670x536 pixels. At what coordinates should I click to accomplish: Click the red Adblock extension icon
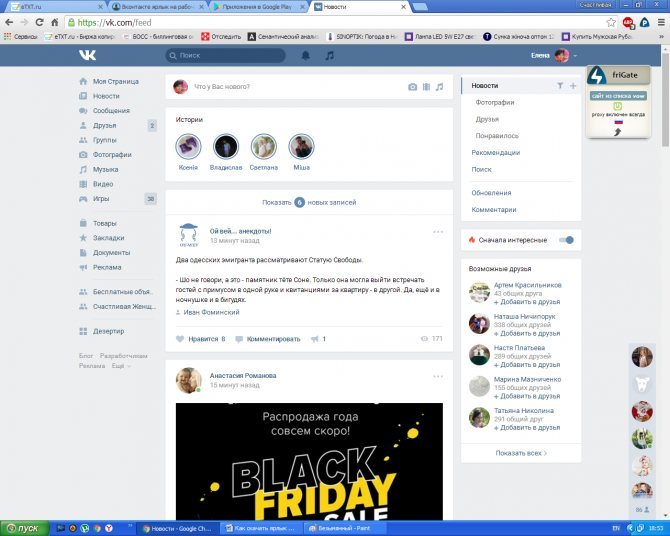[628, 22]
